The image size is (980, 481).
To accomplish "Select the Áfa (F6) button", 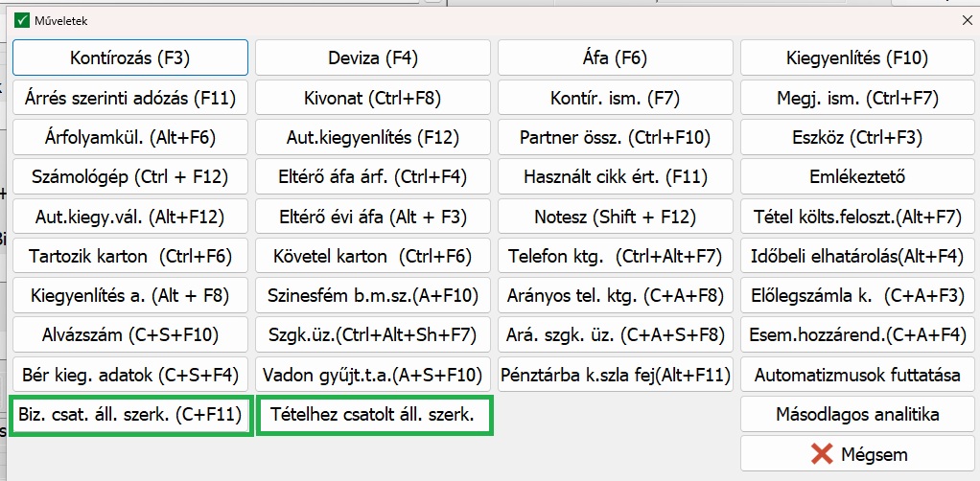I will [615, 57].
